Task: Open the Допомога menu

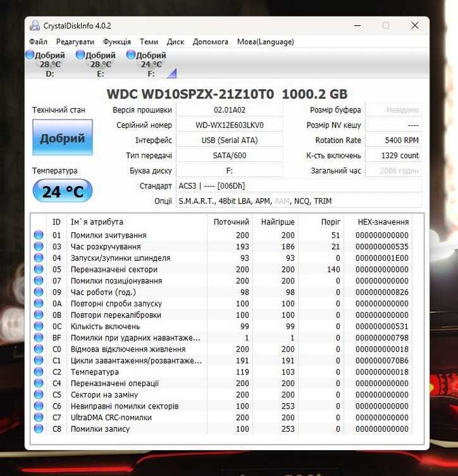Action: (210, 42)
